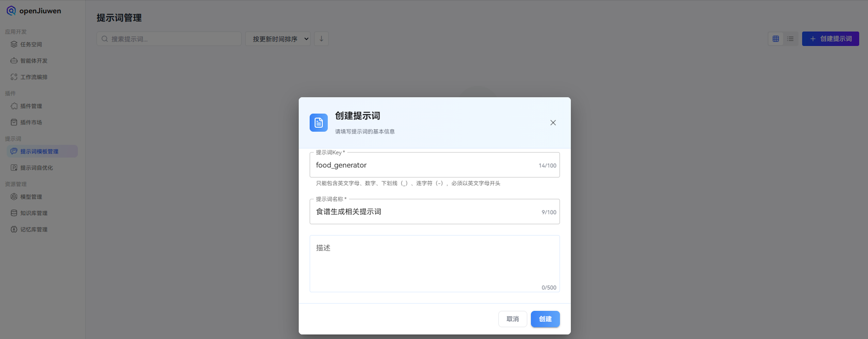Switch to grid view layout

tap(776, 39)
